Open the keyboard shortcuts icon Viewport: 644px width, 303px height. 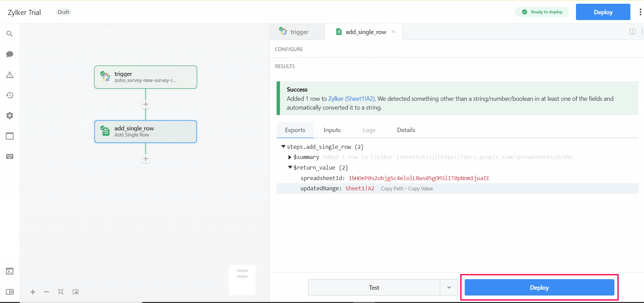[10, 156]
